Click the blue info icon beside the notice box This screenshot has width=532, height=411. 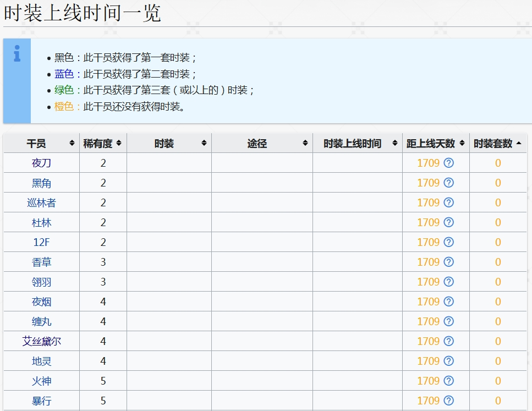coord(16,54)
